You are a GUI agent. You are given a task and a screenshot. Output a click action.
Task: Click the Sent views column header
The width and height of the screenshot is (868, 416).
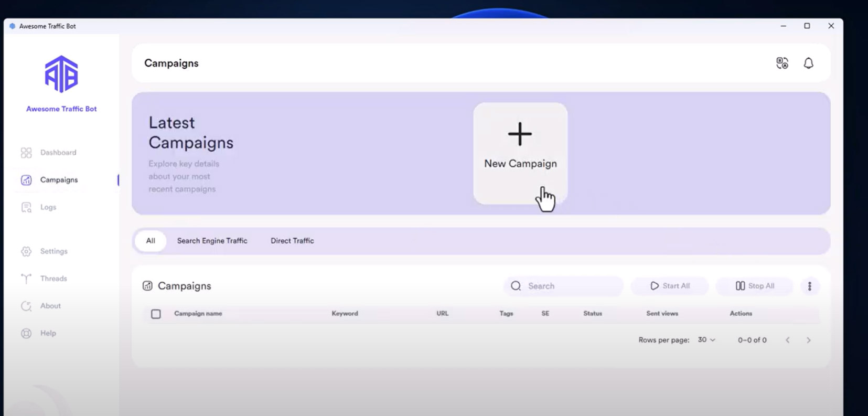(x=662, y=314)
